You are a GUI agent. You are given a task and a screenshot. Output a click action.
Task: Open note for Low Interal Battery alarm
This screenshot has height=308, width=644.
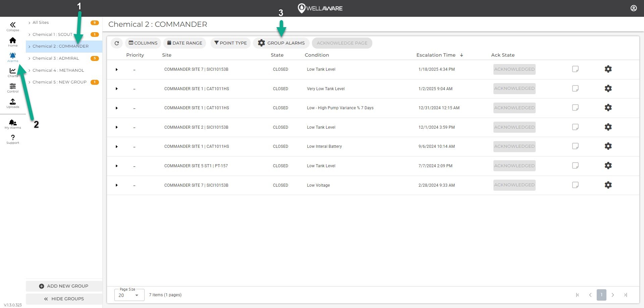tap(575, 146)
